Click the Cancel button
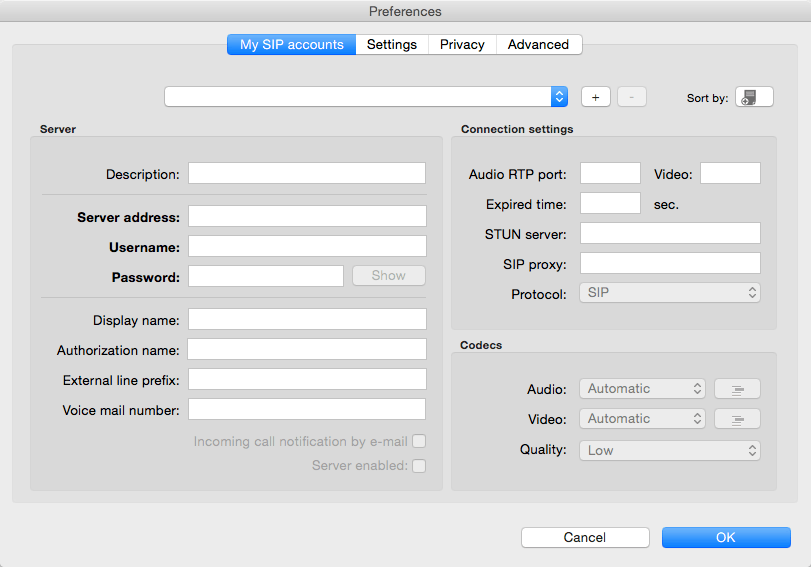Image resolution: width=811 pixels, height=567 pixels. tap(585, 538)
